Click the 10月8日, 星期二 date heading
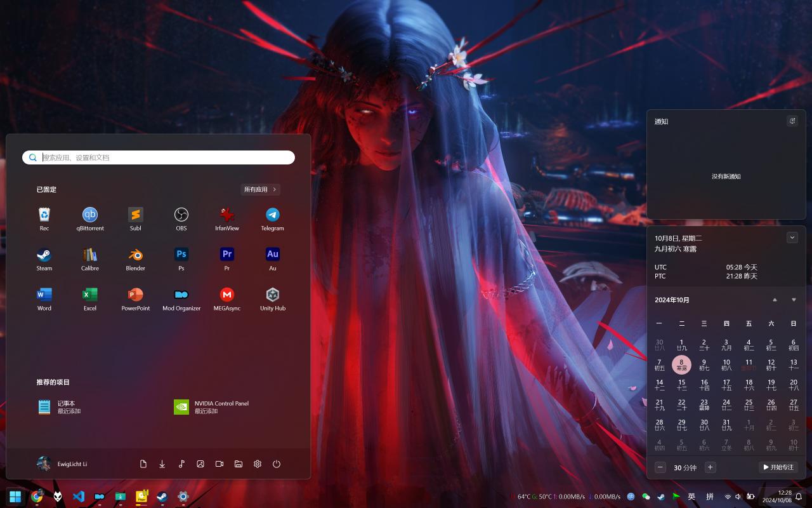 [x=678, y=238]
